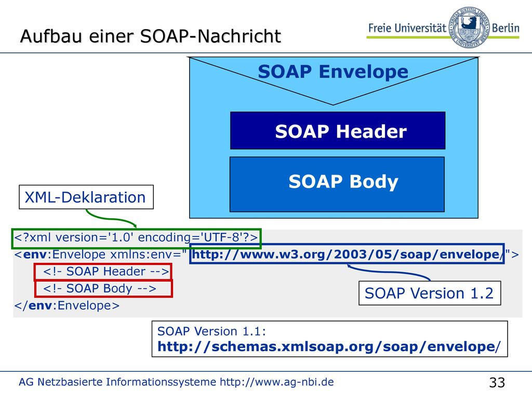Click the slide number 33

[497, 382]
